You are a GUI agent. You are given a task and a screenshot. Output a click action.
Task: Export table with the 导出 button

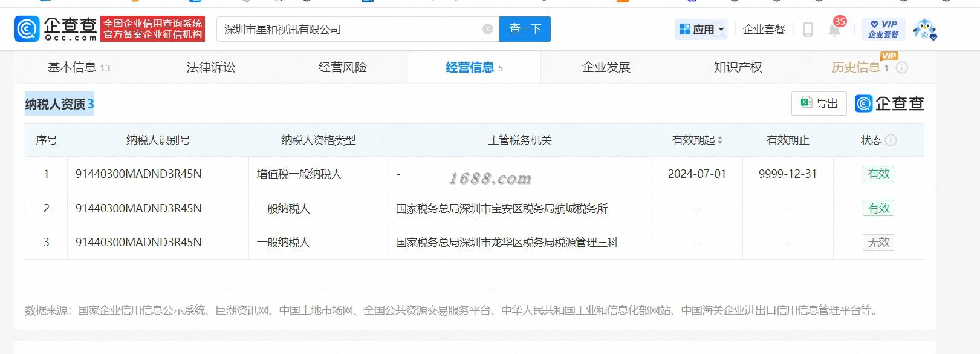819,103
